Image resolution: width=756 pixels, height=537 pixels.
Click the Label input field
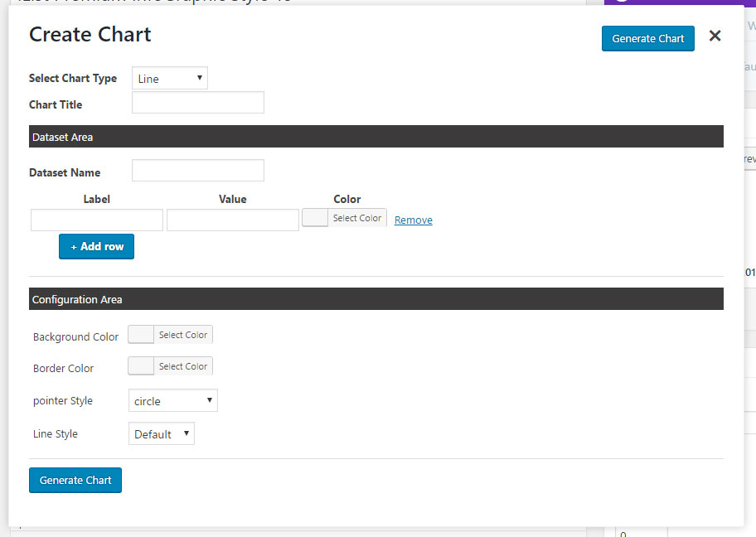(x=96, y=219)
